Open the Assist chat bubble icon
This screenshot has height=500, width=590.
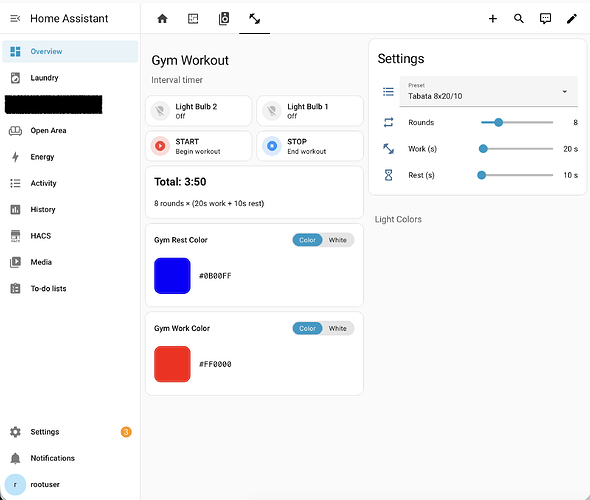(545, 18)
